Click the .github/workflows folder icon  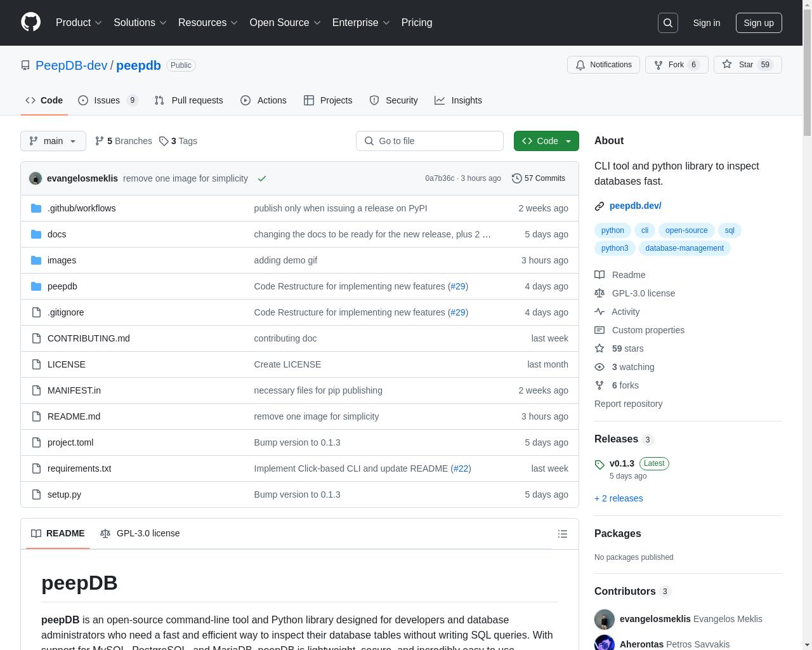[x=36, y=208]
